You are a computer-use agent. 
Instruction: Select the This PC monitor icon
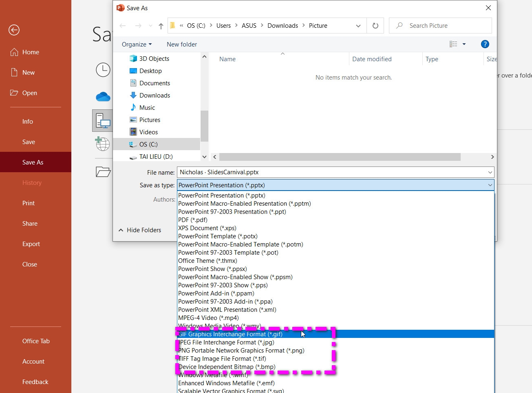tap(103, 120)
